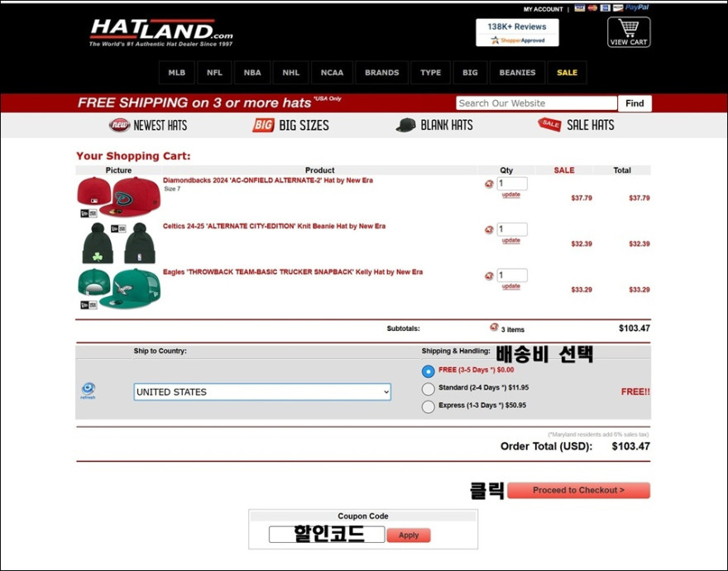Apply the coupon code
This screenshot has height=571, width=728.
coord(409,535)
